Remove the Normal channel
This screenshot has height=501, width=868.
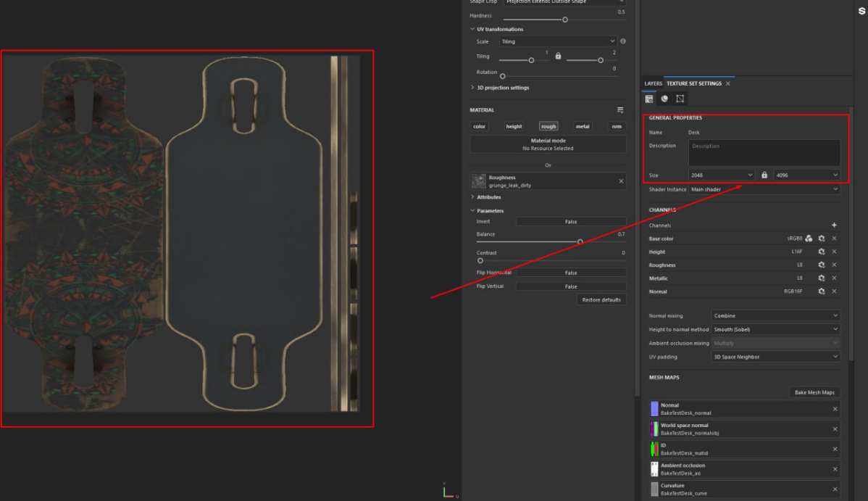click(x=834, y=291)
